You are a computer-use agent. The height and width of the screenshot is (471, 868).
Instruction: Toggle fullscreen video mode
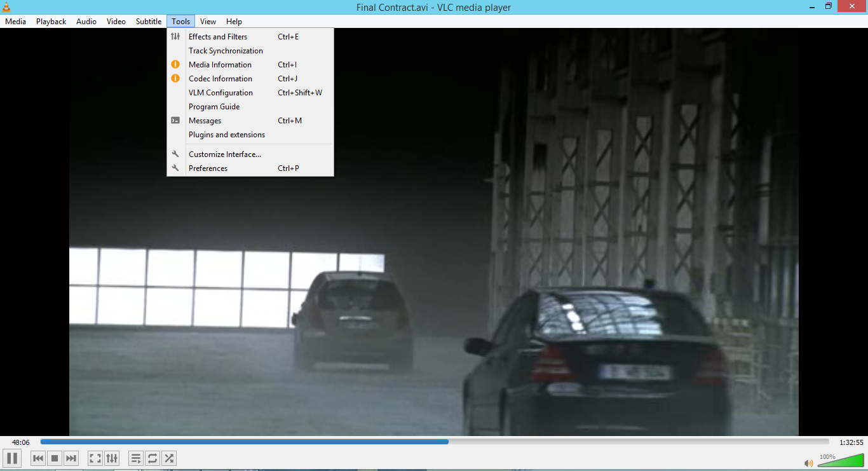95,458
